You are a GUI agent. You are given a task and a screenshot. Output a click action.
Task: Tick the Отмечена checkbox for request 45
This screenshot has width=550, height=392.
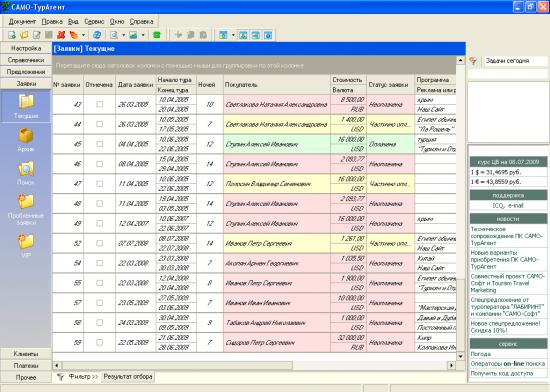point(100,144)
